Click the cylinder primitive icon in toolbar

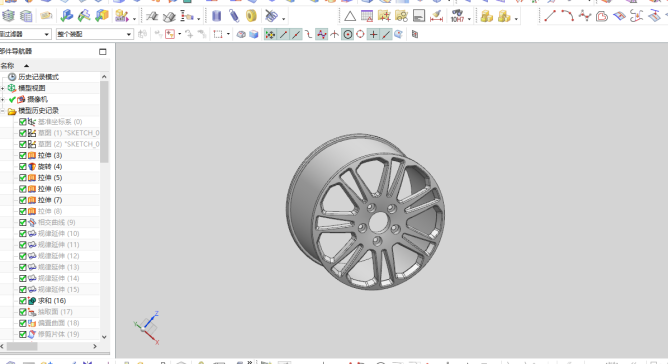point(216,16)
